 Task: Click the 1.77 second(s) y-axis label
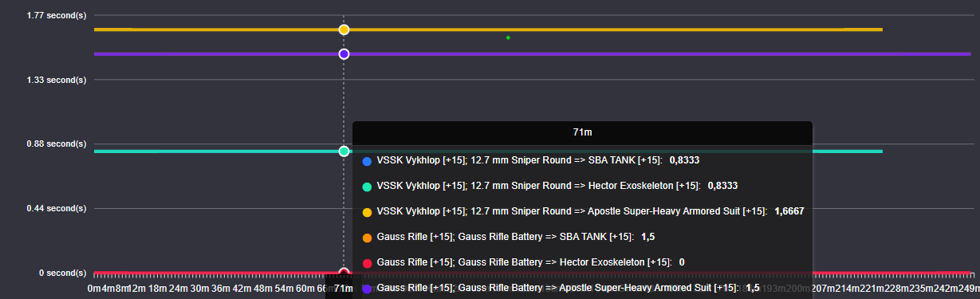tap(57, 15)
